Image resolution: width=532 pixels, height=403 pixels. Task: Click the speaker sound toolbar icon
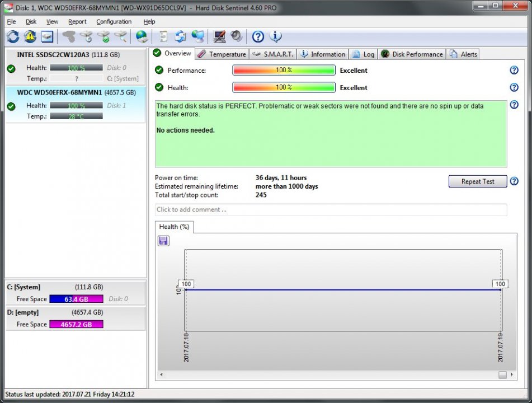[x=237, y=36]
